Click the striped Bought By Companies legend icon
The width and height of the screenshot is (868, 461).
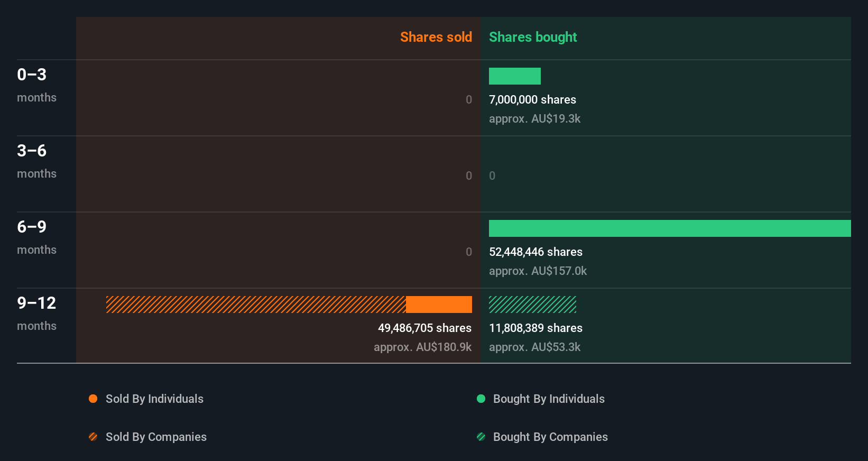pos(481,437)
